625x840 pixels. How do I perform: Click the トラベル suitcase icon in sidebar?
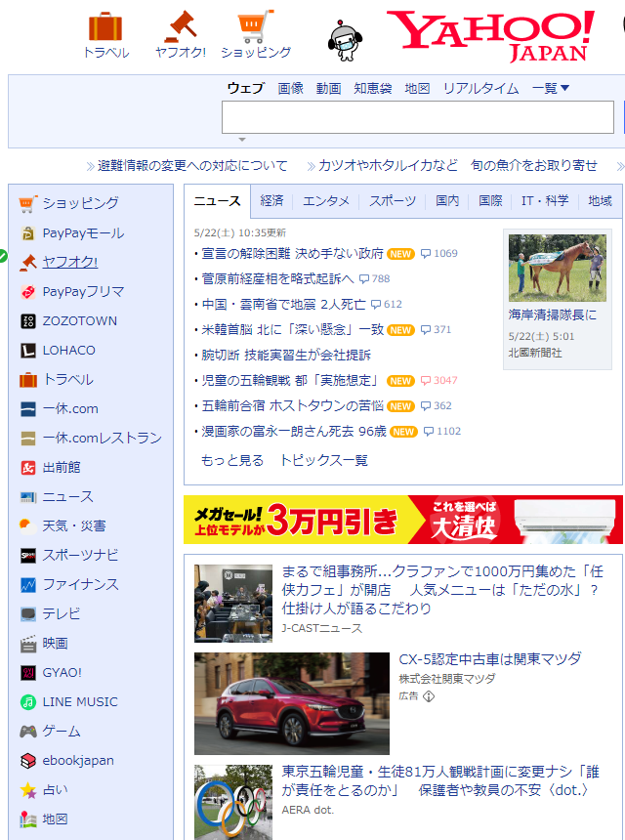[x=28, y=380]
